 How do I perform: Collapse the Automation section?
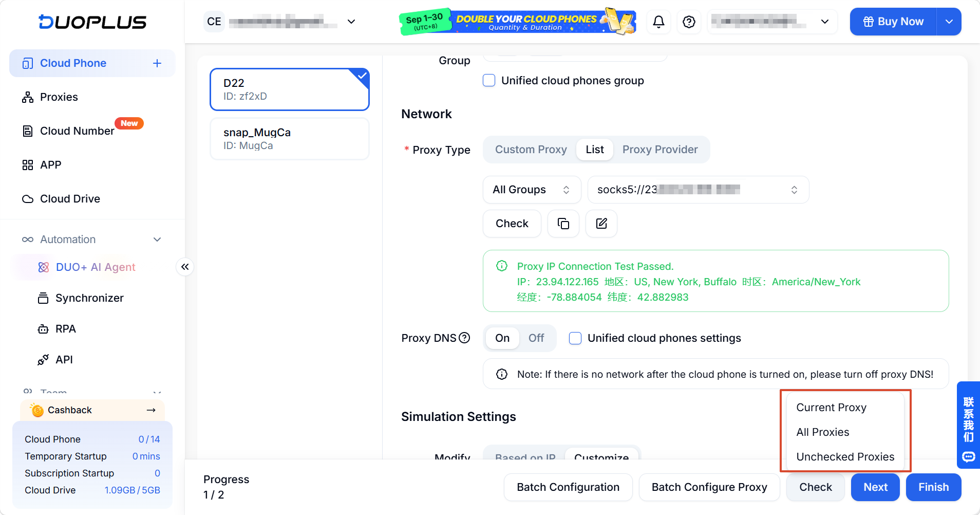[x=157, y=240]
